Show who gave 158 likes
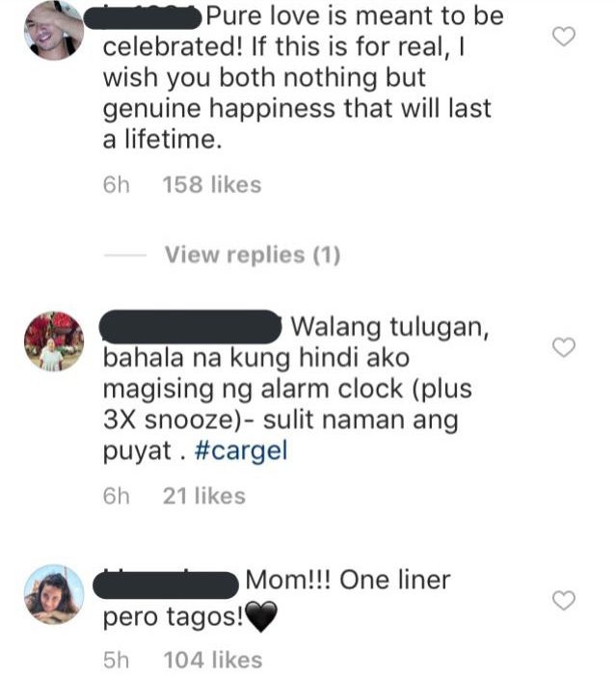Screen dimensions: 616x679 pyautogui.click(x=212, y=185)
